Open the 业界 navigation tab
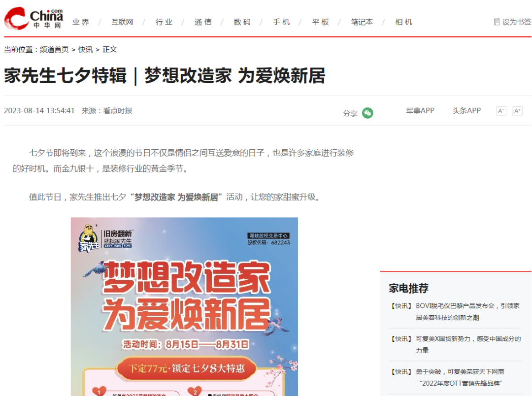532x396 pixels. point(81,22)
